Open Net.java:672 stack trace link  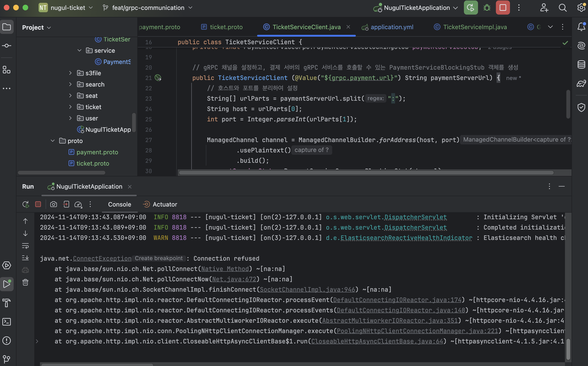[234, 279]
